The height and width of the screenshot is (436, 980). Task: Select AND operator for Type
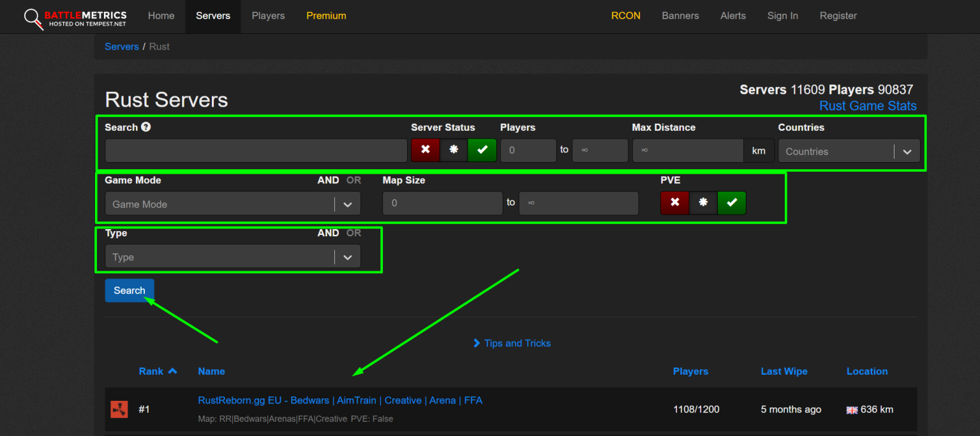tap(328, 233)
